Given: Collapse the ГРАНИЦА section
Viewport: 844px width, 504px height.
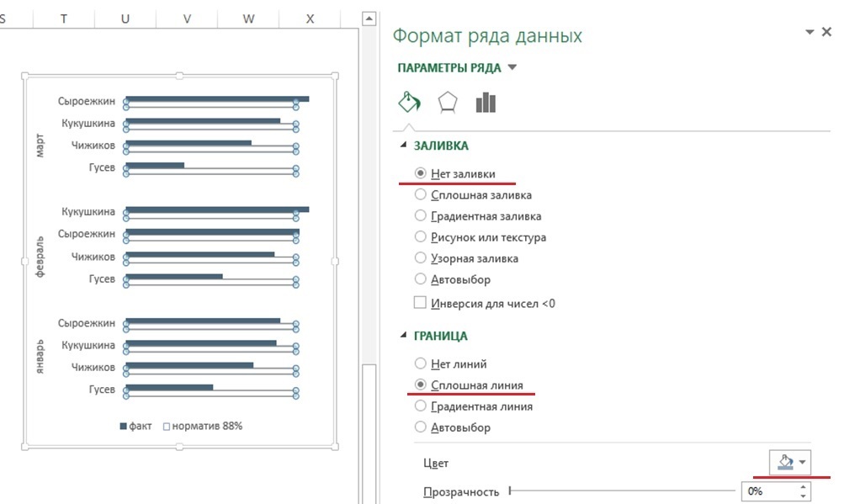Looking at the screenshot, I should pos(401,336).
